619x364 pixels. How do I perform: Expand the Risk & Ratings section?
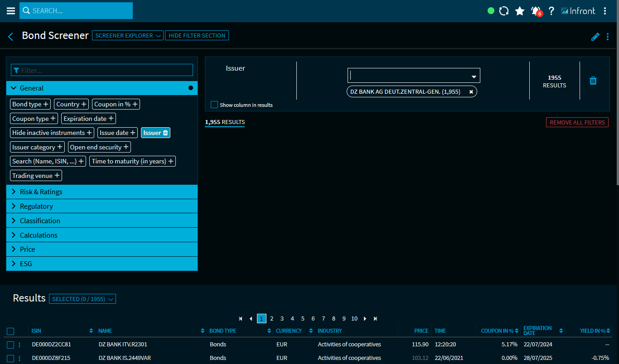pos(102,192)
